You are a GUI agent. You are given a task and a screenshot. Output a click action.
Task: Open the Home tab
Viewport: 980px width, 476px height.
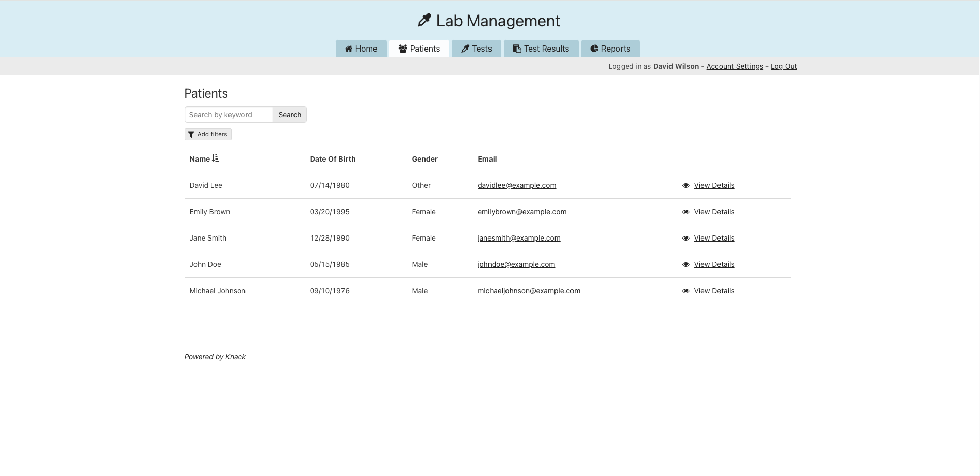point(361,49)
